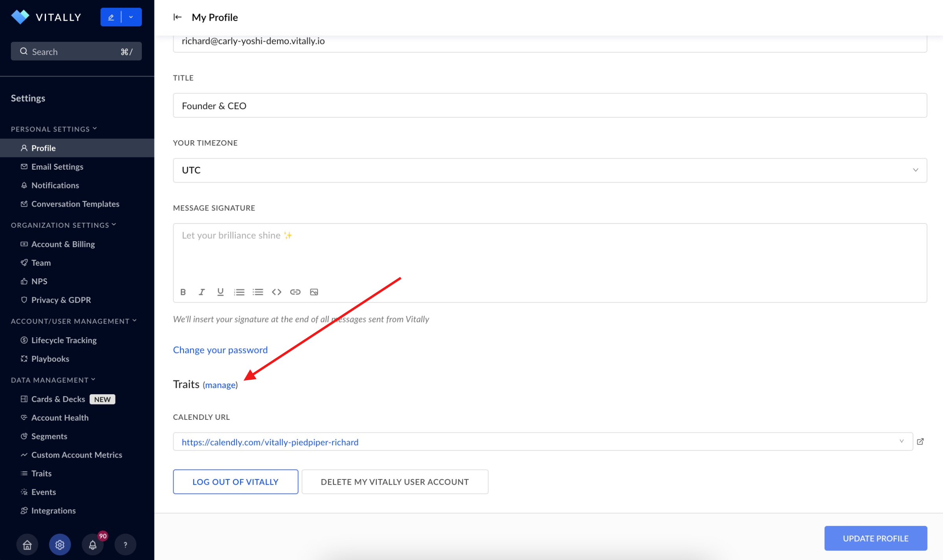Collapse the Personal Settings section
Viewport: 943px width, 560px height.
[54, 129]
